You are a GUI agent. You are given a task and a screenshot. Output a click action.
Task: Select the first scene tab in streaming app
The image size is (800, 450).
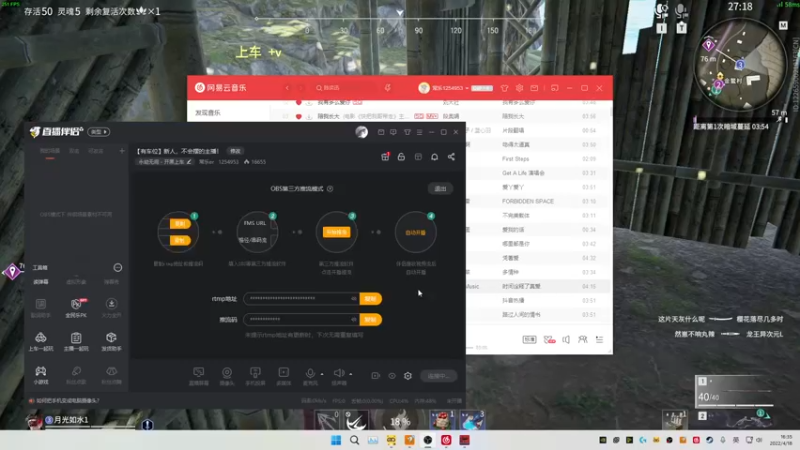49,151
